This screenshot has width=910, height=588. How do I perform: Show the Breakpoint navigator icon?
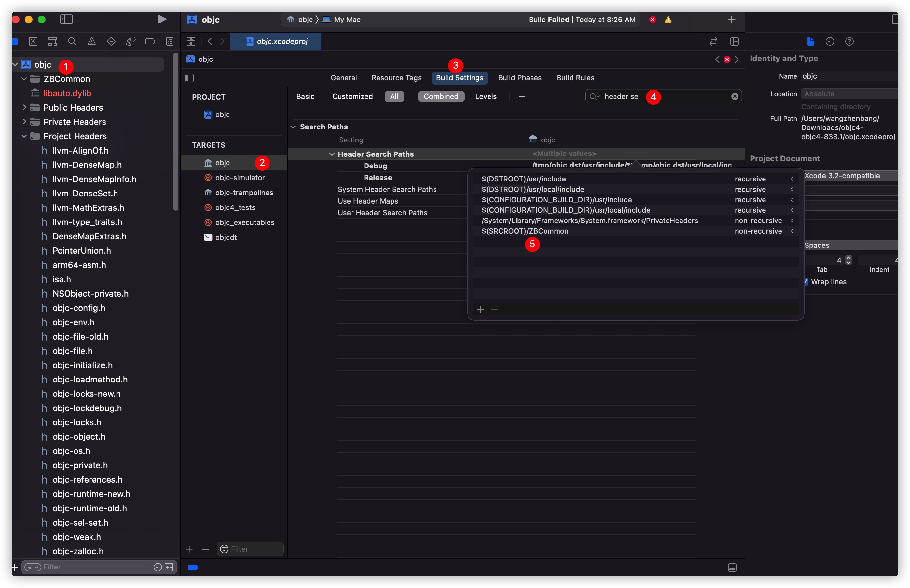[150, 41]
